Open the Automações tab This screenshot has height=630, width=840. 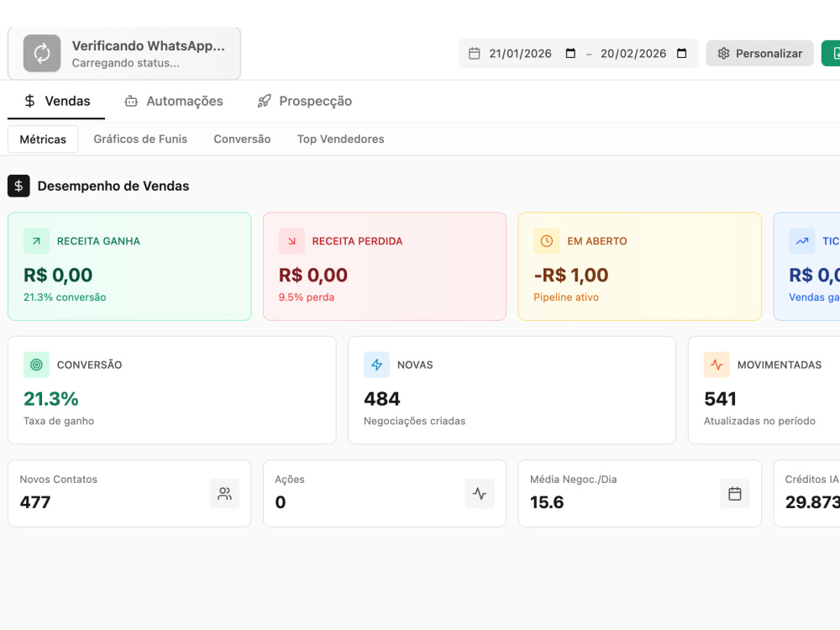[x=174, y=102]
